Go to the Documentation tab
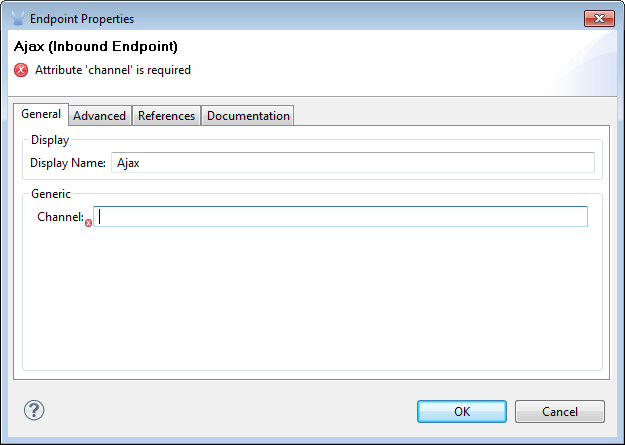Viewport: 625px width, 445px height. click(x=248, y=116)
